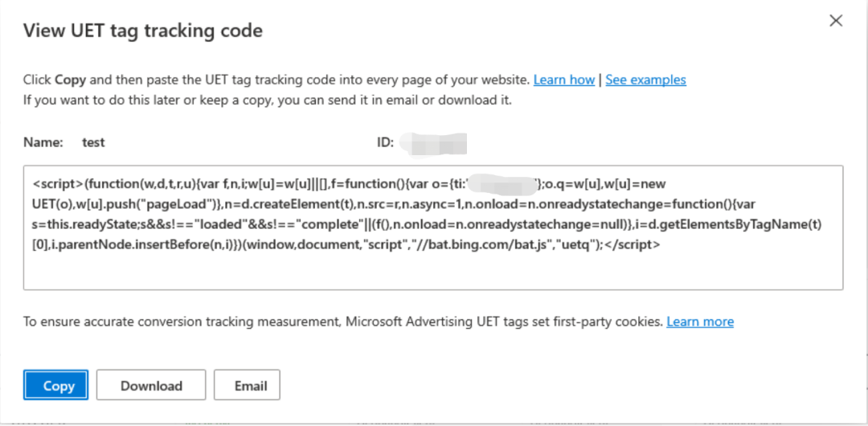Viewport: 868px width, 426px height.
Task: Follow the Learn more cookies link
Action: 700,322
